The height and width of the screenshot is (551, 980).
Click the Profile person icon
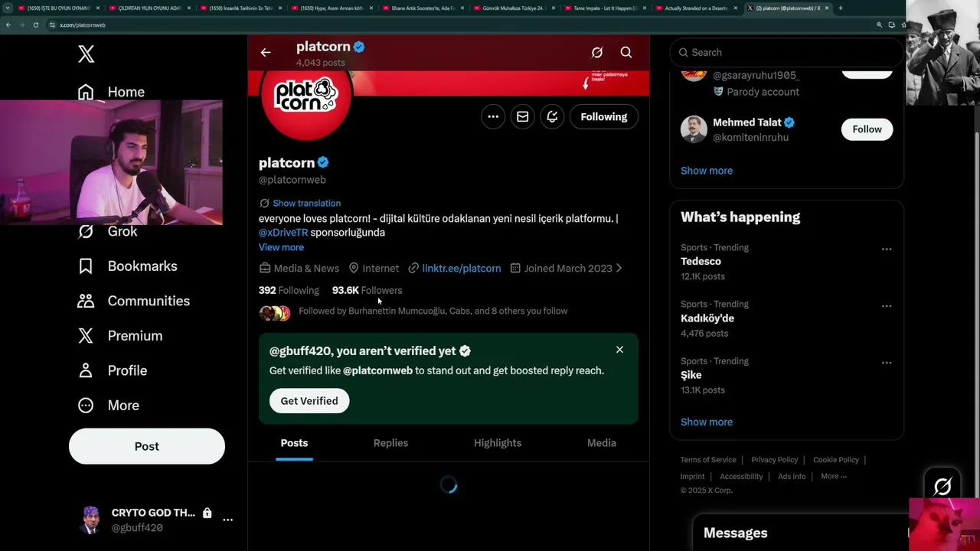click(x=86, y=370)
